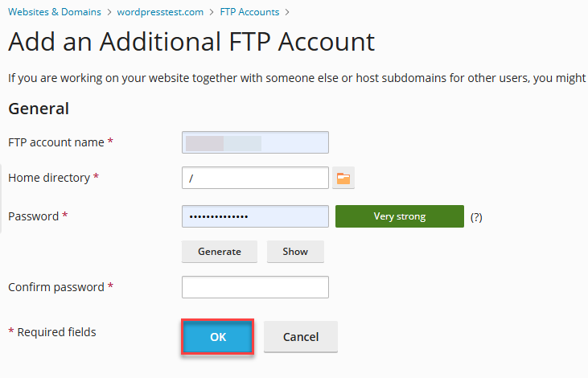Generate a new password
This screenshot has height=378, width=588.
pyautogui.click(x=220, y=252)
